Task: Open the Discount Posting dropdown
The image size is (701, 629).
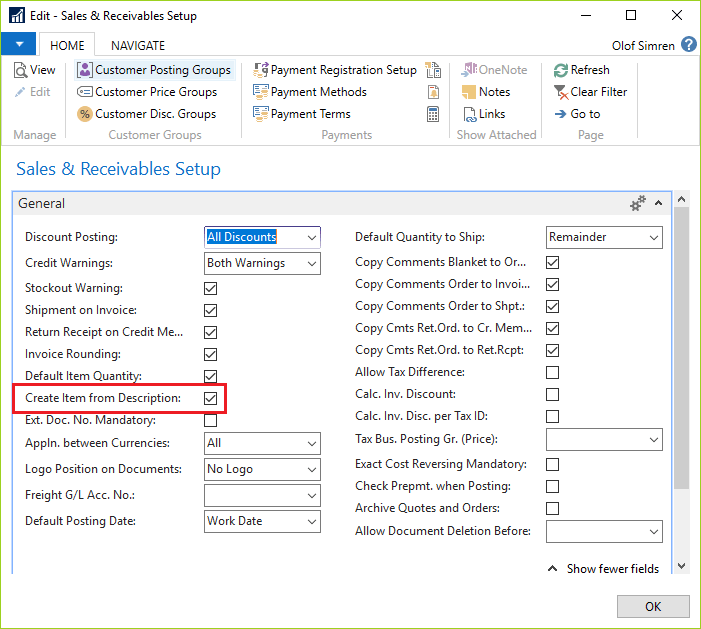Action: point(312,237)
